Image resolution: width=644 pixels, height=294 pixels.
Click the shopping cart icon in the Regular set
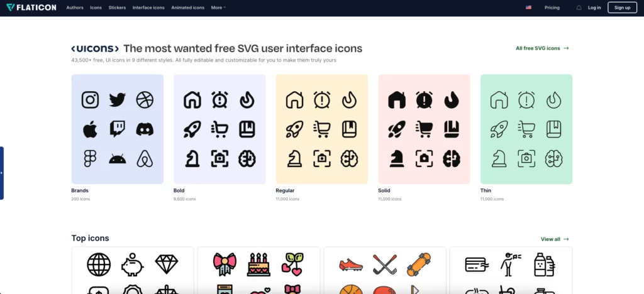[x=322, y=129]
